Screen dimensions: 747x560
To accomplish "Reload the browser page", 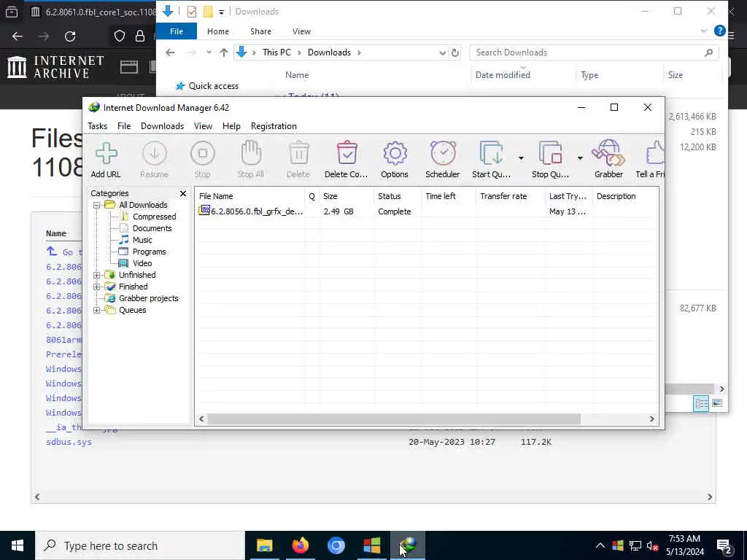I will (70, 36).
